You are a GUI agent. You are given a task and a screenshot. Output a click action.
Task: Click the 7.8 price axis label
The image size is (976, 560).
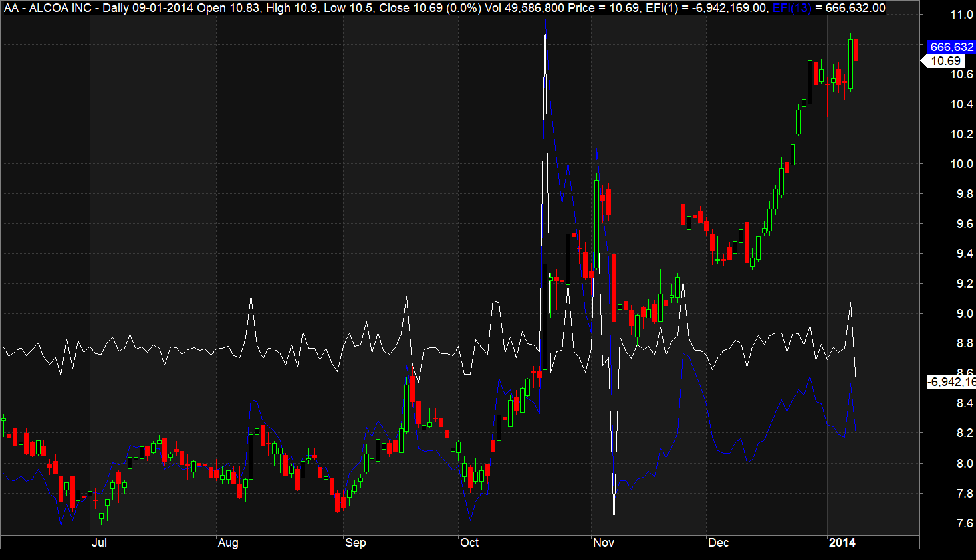point(964,494)
